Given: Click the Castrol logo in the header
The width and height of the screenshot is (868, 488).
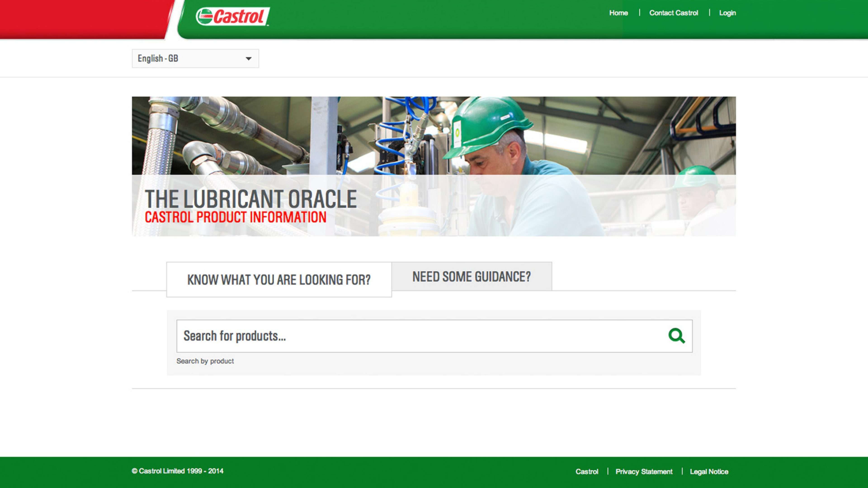Looking at the screenshot, I should tap(233, 16).
